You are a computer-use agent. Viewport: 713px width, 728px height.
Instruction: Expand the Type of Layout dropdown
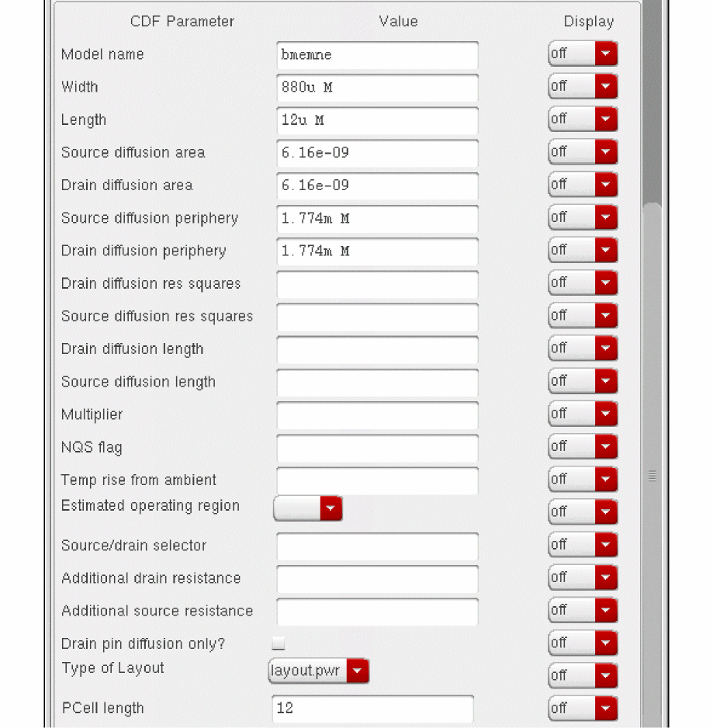tap(318, 671)
